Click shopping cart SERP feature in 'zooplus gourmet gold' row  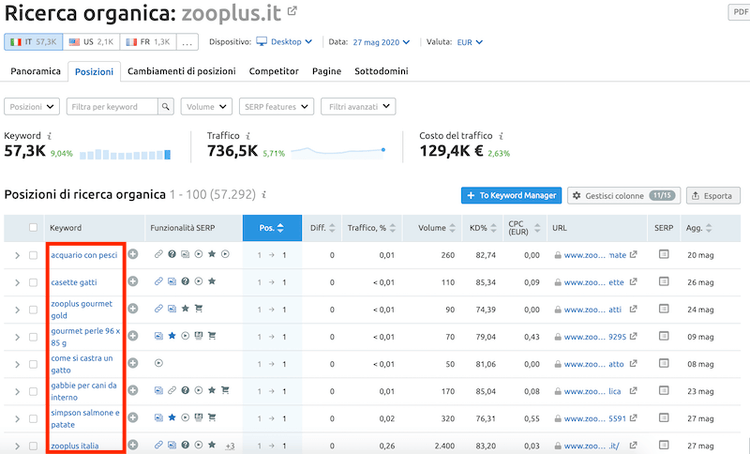(199, 309)
